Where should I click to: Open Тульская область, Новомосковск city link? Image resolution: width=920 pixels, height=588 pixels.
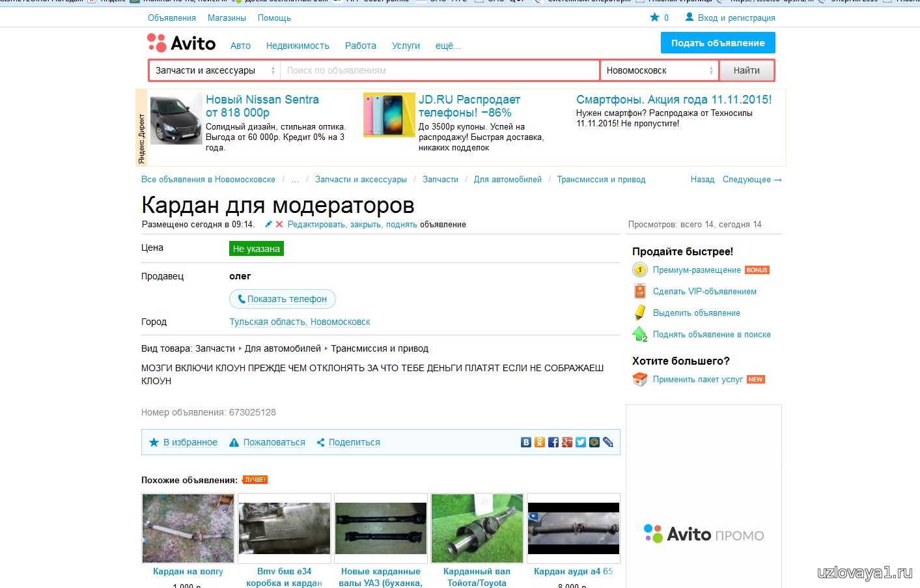pyautogui.click(x=300, y=322)
